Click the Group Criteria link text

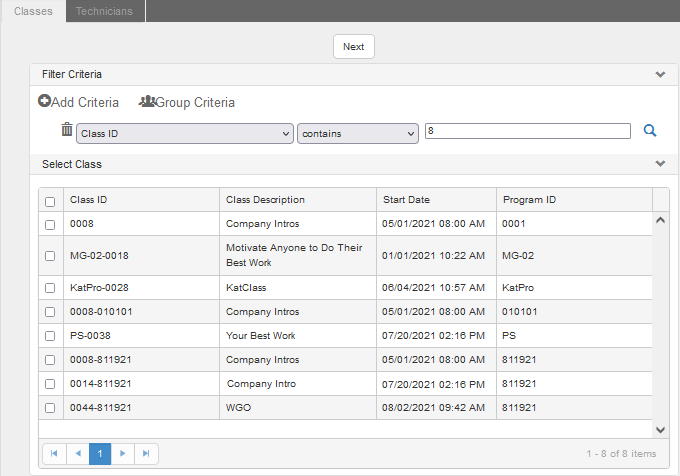[x=195, y=102]
